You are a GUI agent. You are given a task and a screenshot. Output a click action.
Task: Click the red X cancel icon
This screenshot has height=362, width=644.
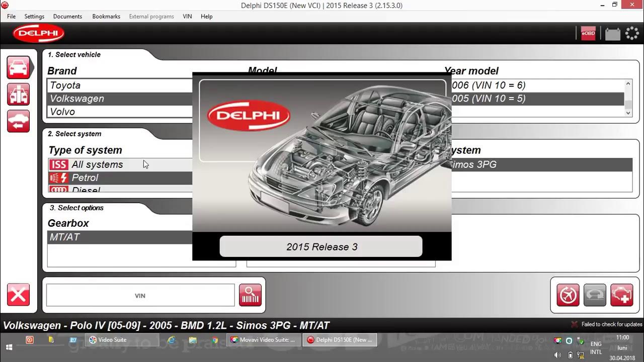[18, 295]
